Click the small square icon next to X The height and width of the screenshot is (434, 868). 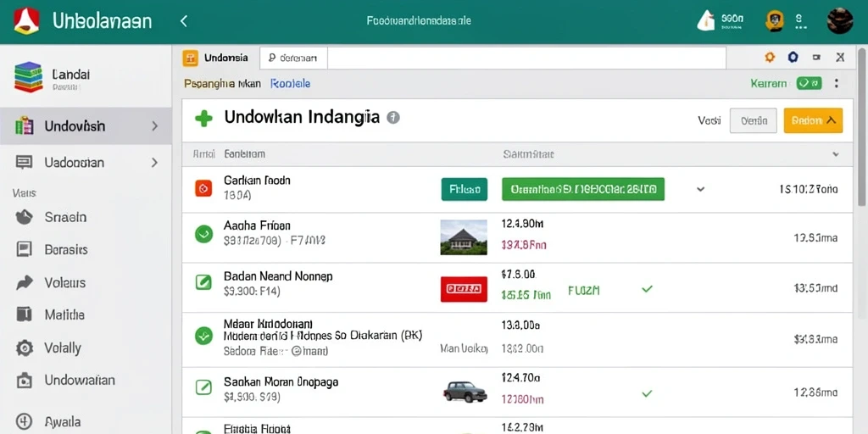[x=816, y=57]
